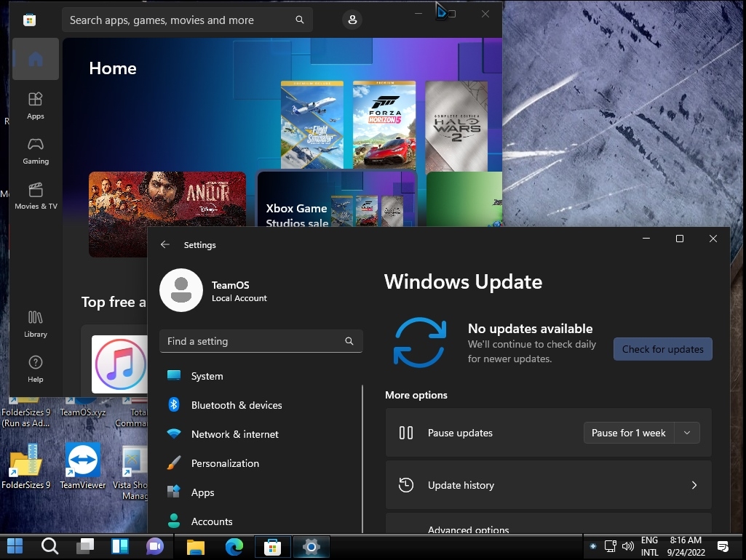Open the Forza Horizon 5 game thumbnail
This screenshot has width=746, height=560.
point(384,124)
